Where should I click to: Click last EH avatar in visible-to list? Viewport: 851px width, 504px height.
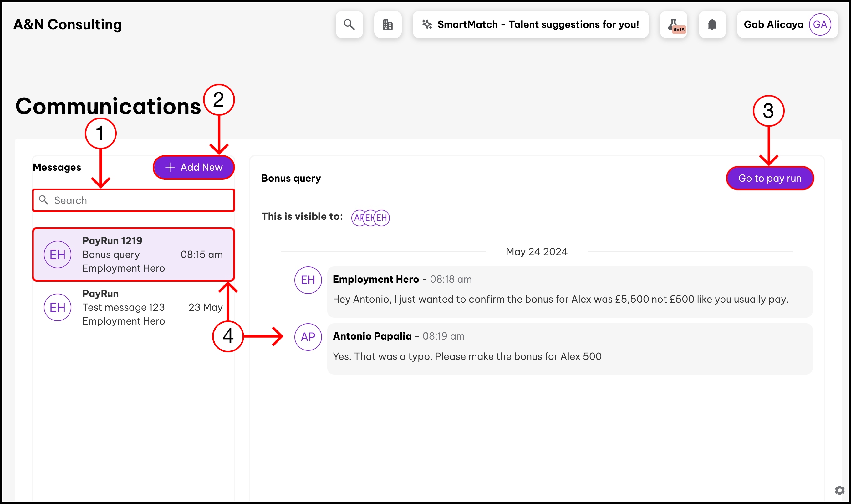point(382,218)
